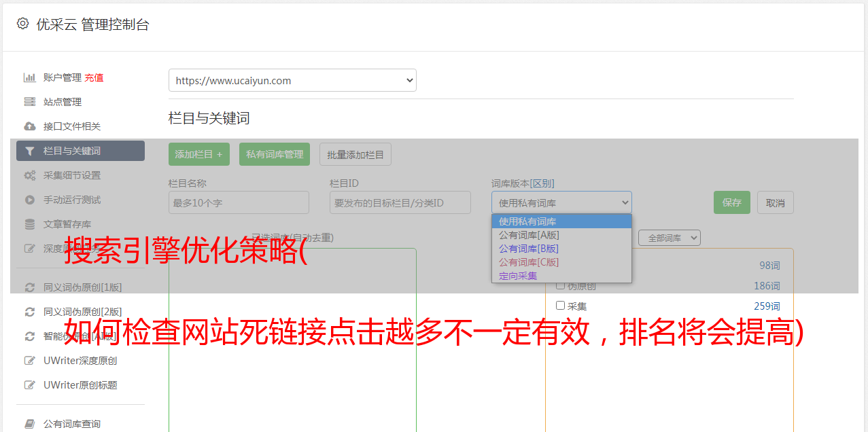The width and height of the screenshot is (868, 432).
Task: Click the 采集细节设置 gears icon
Action: [29, 175]
